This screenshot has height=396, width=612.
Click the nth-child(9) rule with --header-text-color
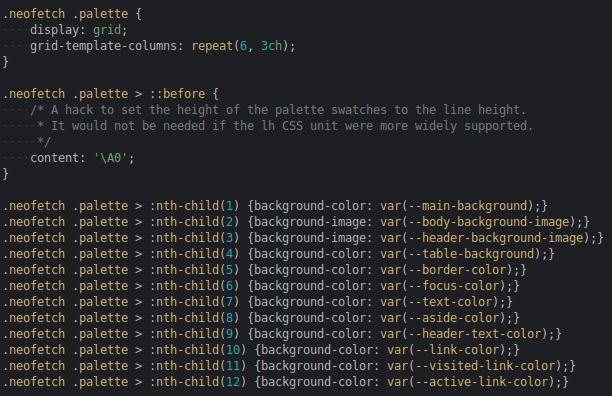(282, 334)
